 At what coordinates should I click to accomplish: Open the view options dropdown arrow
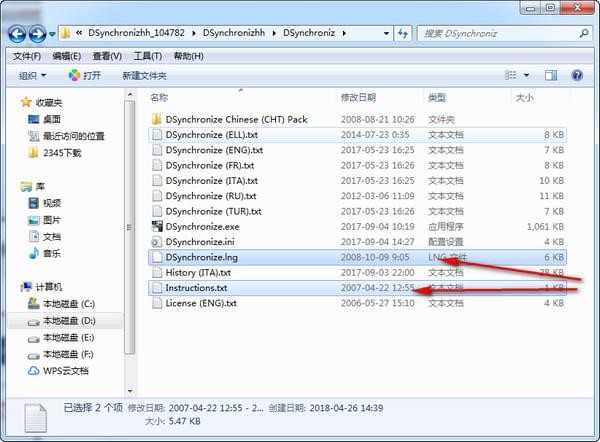coord(528,75)
